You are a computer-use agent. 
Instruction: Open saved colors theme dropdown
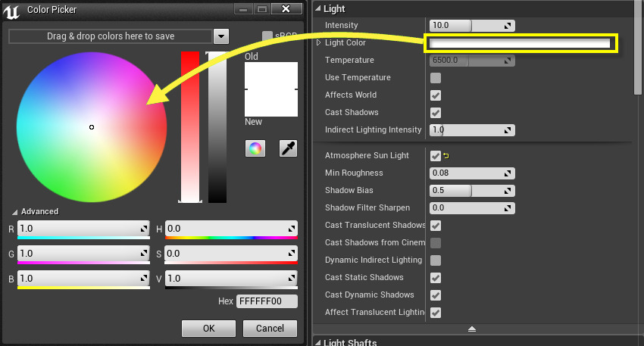click(x=221, y=36)
